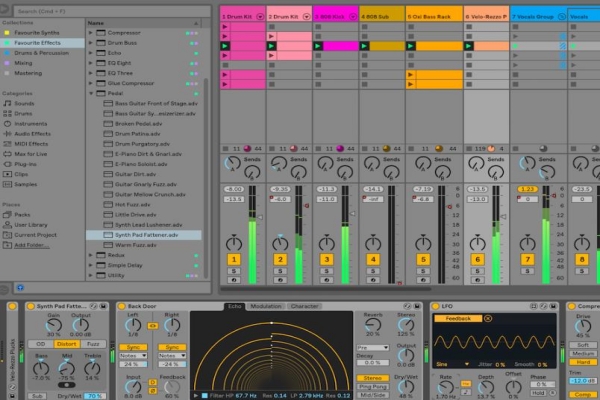Click the Back Door device hot-swap icon
Screen dimensions: 600x400
407,306
